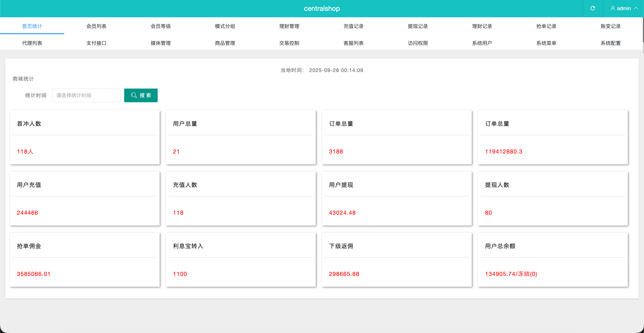Select the 商品管理 tab
Screen dimensions: 644x333
[x=225, y=43]
